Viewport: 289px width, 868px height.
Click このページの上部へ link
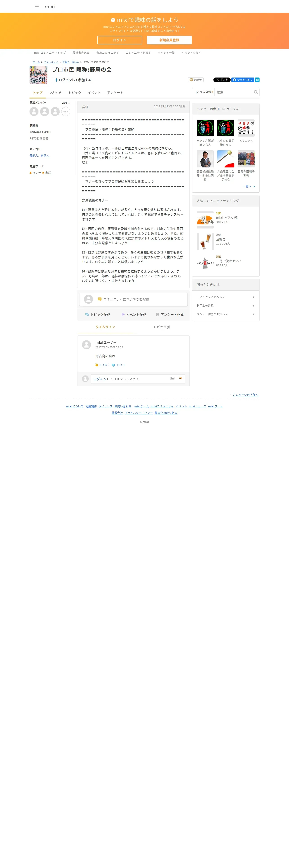245,395
